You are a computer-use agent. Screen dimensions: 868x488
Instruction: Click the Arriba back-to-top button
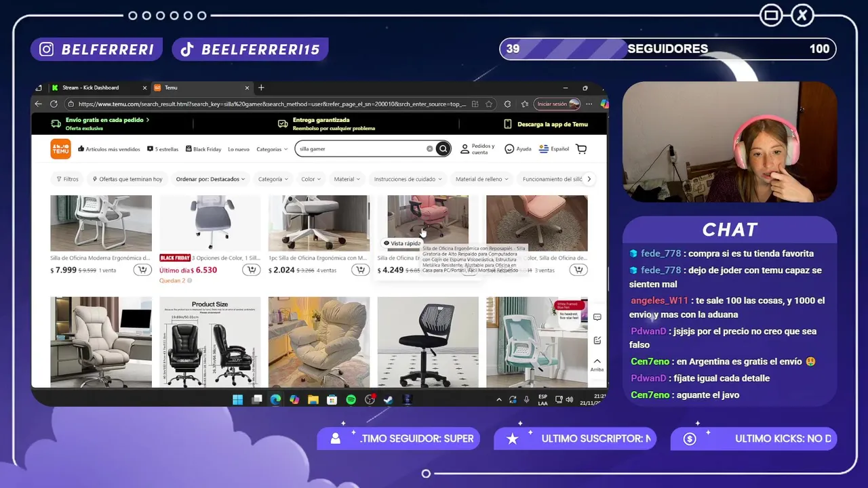click(x=597, y=365)
